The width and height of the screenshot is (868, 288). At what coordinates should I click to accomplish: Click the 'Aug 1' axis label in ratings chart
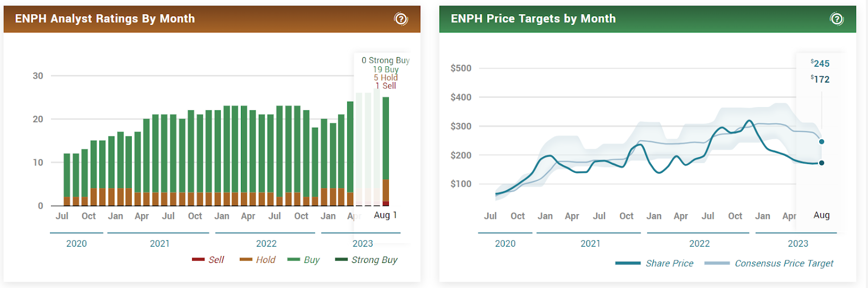coord(386,215)
